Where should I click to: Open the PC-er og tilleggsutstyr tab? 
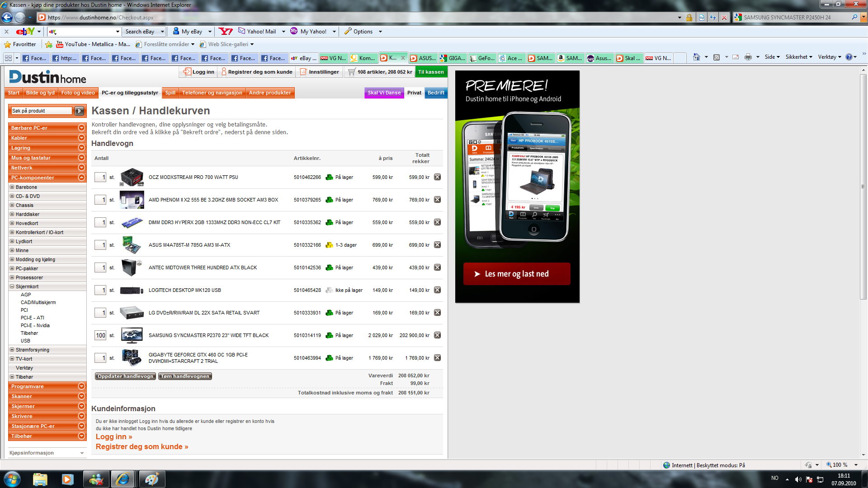tap(130, 93)
